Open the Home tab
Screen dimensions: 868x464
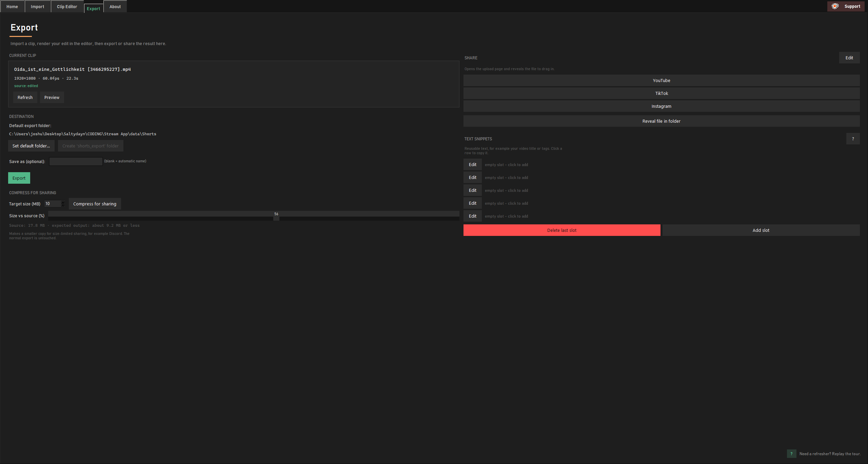pyautogui.click(x=12, y=6)
